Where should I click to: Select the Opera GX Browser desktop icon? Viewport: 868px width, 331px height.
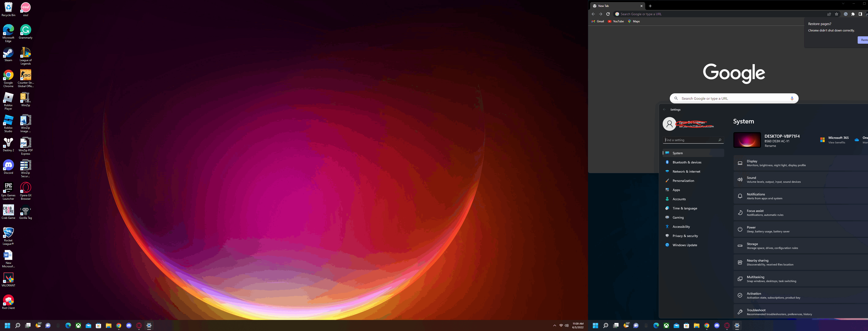(x=25, y=191)
